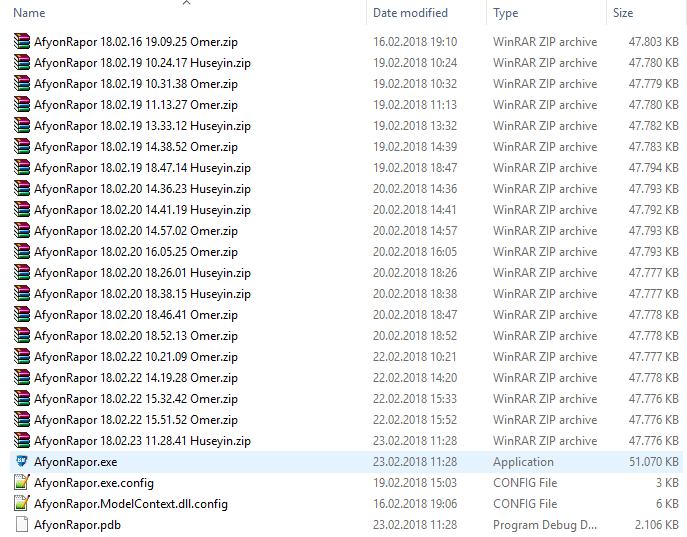Click the archive icon of AfyonRapor 18.02.20 18.46.41 Omer.zip

(21, 314)
